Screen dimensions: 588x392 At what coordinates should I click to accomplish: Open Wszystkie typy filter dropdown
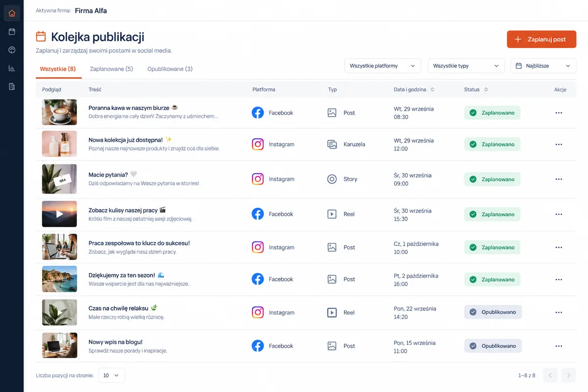pyautogui.click(x=466, y=66)
